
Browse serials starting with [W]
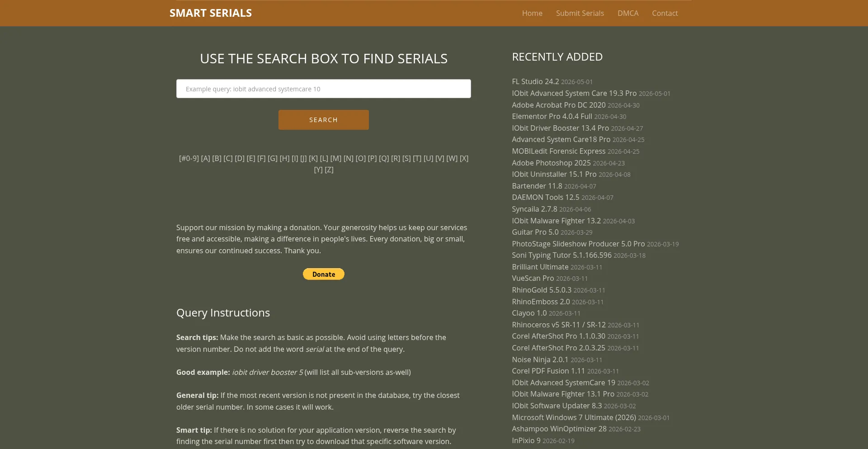tap(452, 158)
